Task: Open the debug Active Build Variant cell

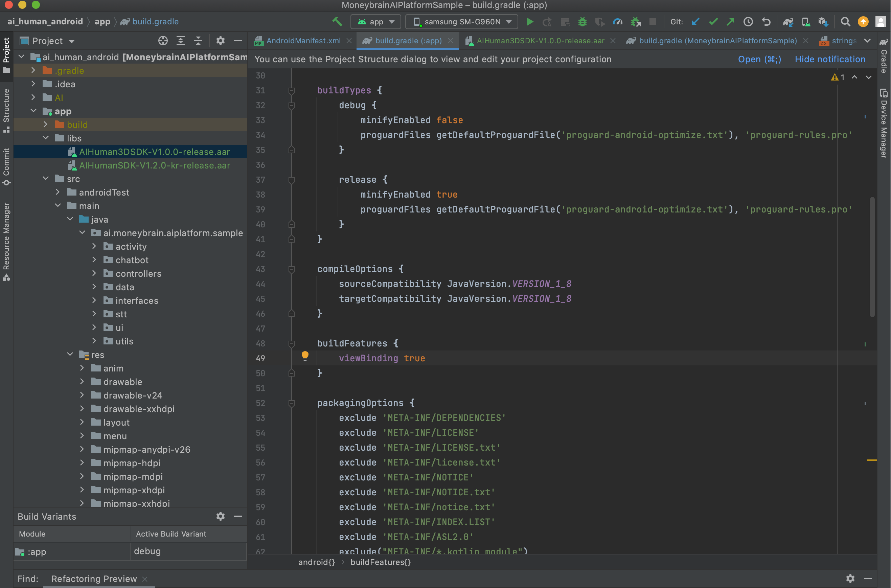Action: (x=188, y=551)
